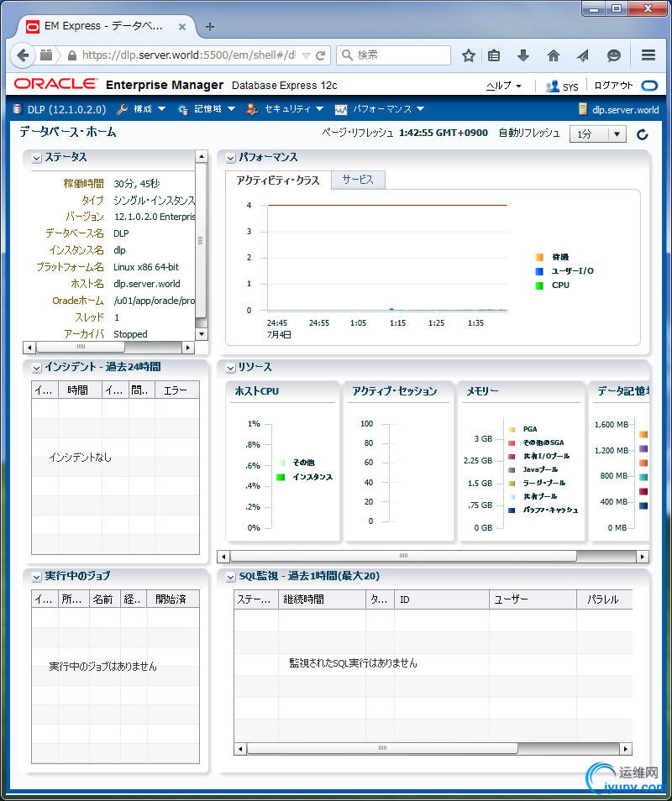
Task: Click the 待機 legend color swatch
Action: (539, 257)
